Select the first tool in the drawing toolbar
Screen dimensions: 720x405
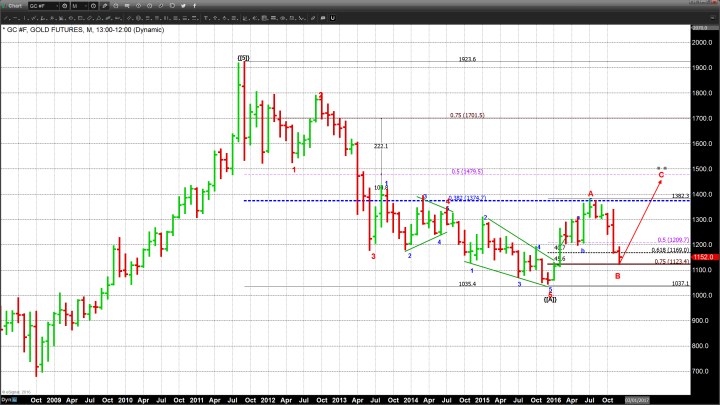[7, 18]
